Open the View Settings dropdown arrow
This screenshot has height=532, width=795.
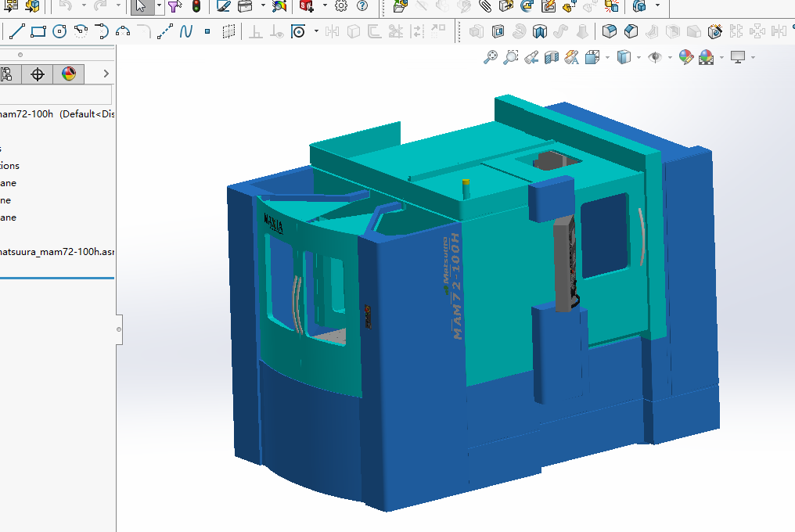point(753,58)
